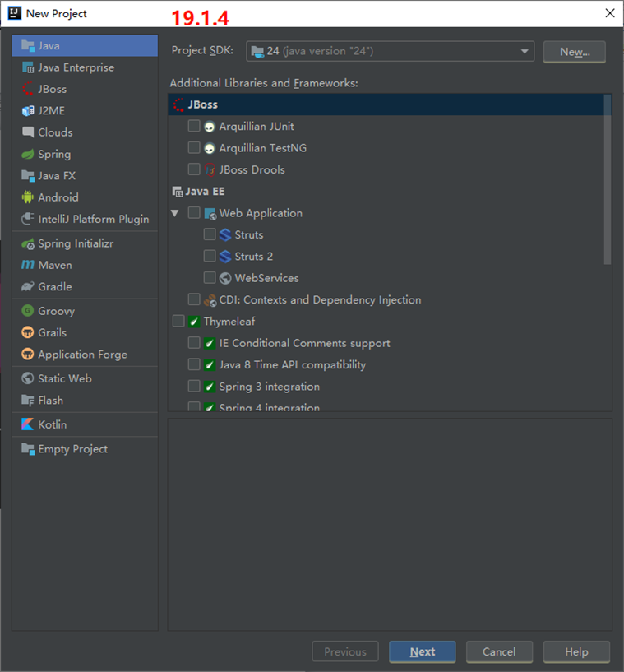Pick Gradle in the project type list
This screenshot has width=624, height=672.
pyautogui.click(x=86, y=287)
